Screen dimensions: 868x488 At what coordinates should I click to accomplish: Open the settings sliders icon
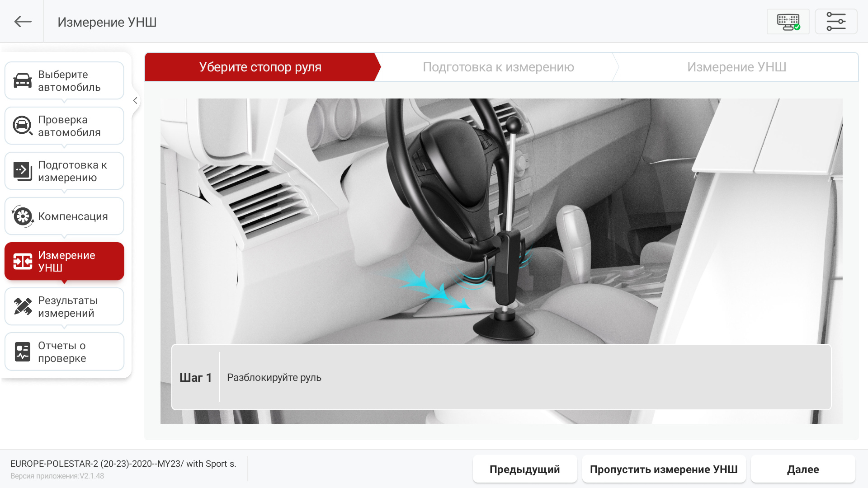point(836,22)
